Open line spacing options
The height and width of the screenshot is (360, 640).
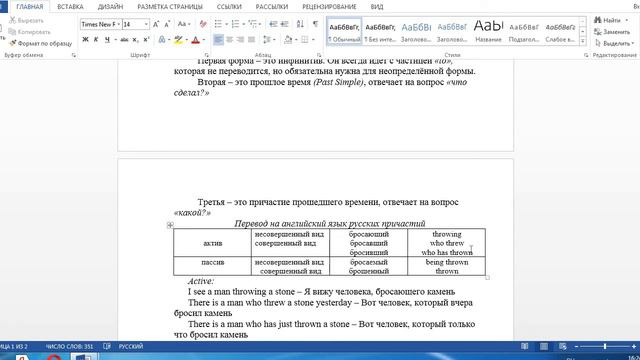267,40
